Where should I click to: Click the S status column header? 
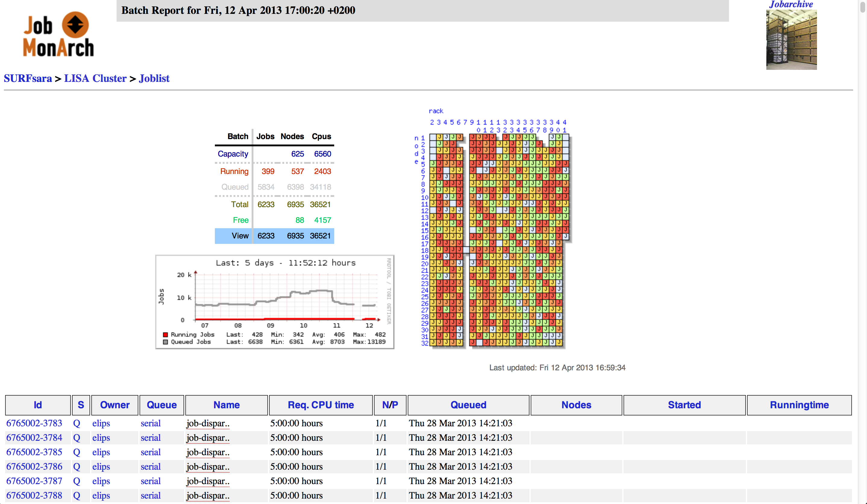80,405
